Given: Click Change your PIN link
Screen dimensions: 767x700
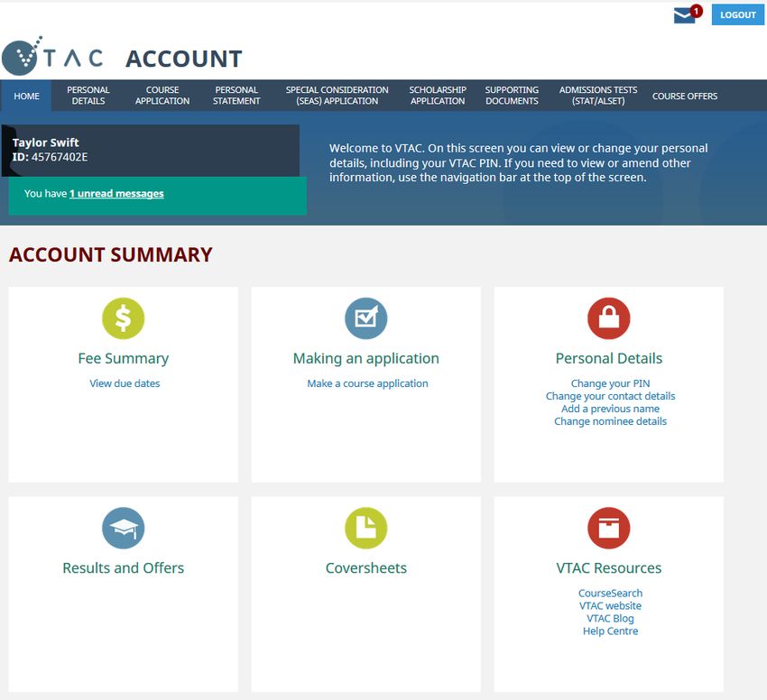Looking at the screenshot, I should pyautogui.click(x=611, y=383).
